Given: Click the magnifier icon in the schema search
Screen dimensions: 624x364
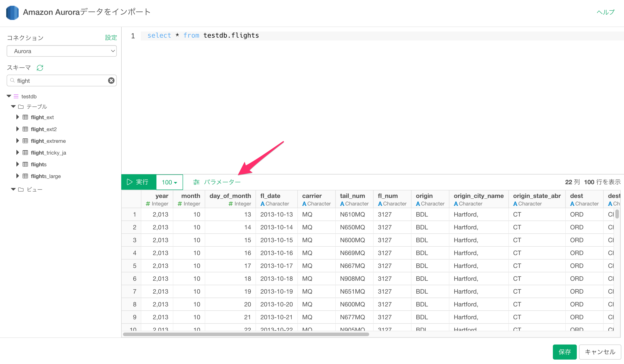Looking at the screenshot, I should tap(12, 80).
